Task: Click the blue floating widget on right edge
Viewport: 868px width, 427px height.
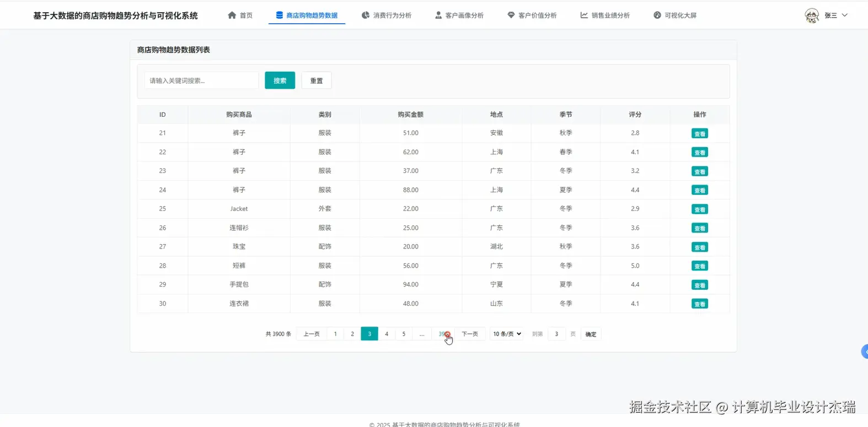Action: pos(865,352)
